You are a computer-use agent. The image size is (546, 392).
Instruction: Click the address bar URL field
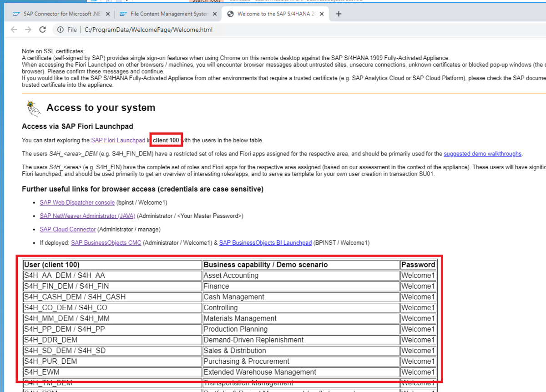[x=148, y=30]
